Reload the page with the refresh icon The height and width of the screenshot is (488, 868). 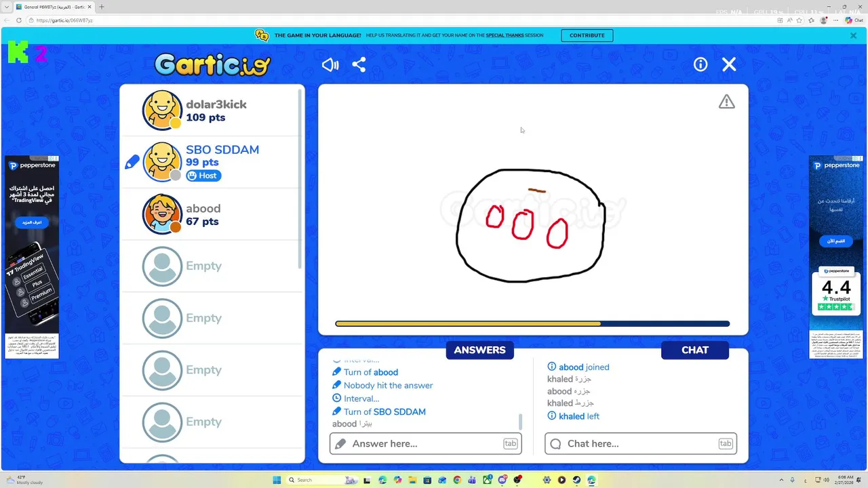(19, 20)
